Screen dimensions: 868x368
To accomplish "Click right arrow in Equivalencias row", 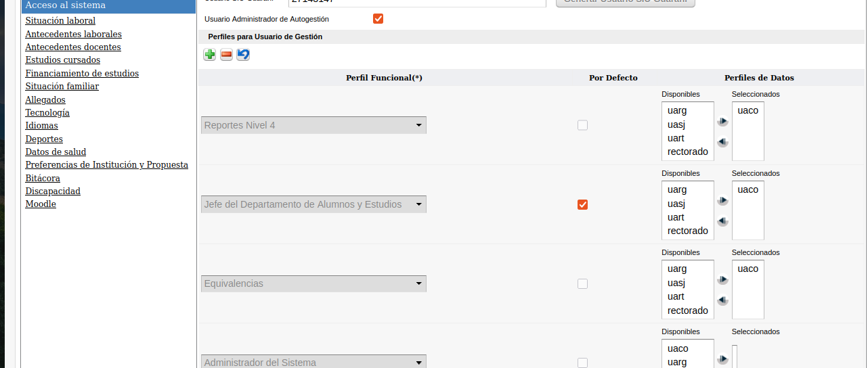I will [722, 280].
